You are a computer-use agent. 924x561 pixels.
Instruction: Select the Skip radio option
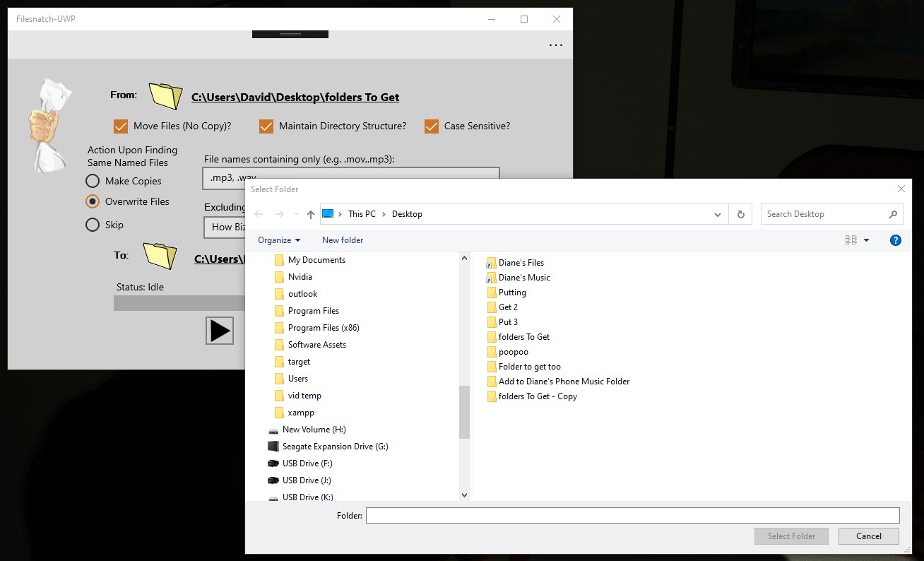click(x=92, y=225)
